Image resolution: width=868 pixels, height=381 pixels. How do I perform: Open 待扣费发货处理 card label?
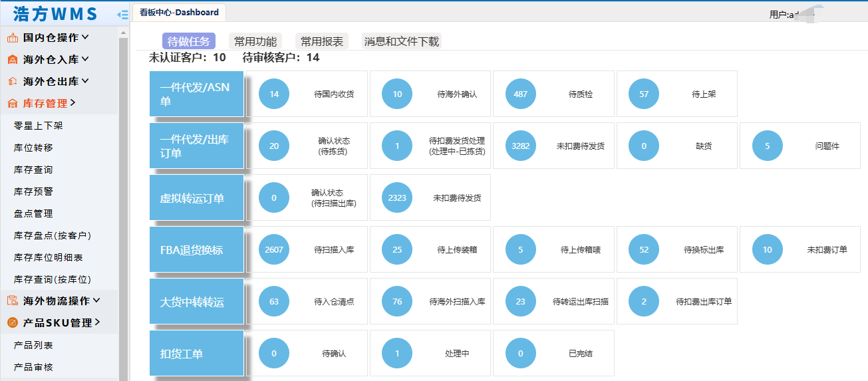point(457,146)
